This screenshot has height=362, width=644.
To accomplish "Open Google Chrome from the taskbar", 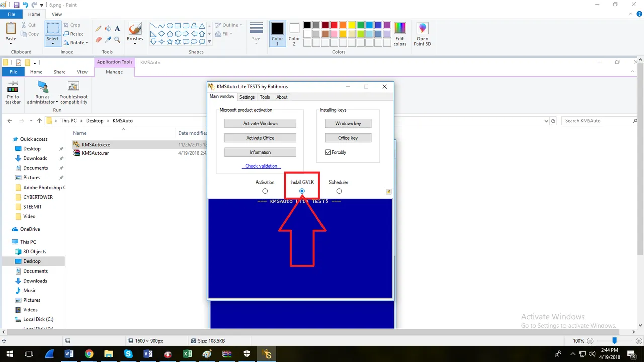I will (89, 354).
